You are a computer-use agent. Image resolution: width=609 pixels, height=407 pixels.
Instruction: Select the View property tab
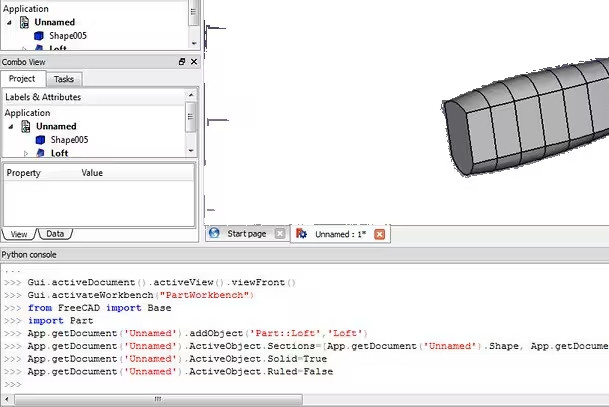pos(19,234)
